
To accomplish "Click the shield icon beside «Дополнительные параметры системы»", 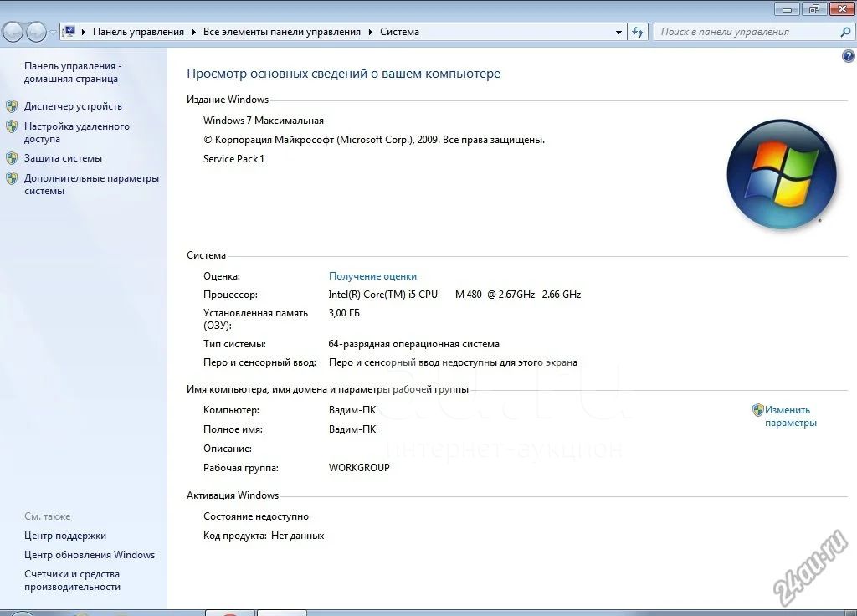I will tap(12, 178).
